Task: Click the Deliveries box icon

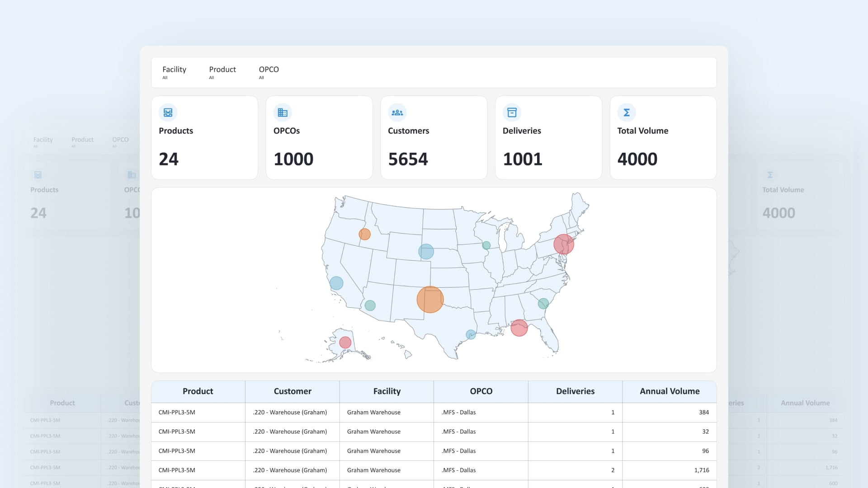Action: point(512,113)
